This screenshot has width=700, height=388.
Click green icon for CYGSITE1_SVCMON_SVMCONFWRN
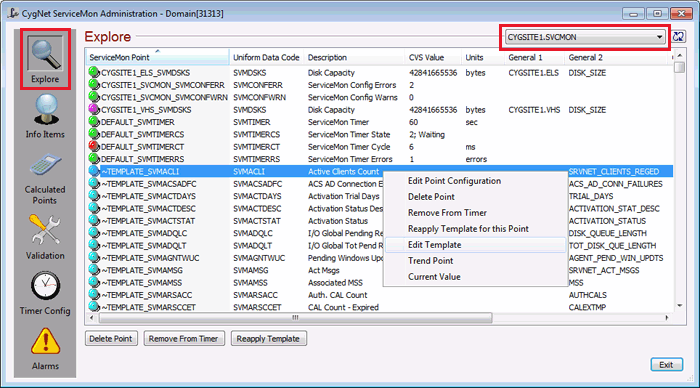point(93,96)
